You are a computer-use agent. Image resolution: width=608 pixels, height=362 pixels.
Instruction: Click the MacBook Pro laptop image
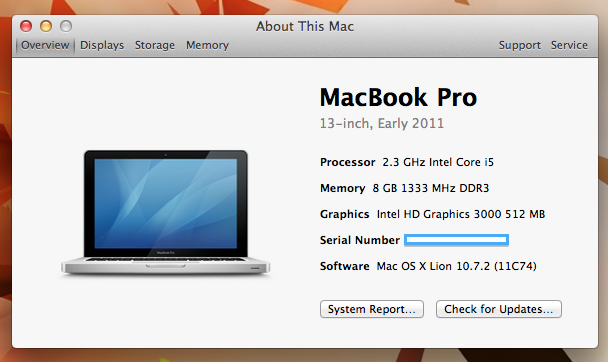[x=166, y=213]
